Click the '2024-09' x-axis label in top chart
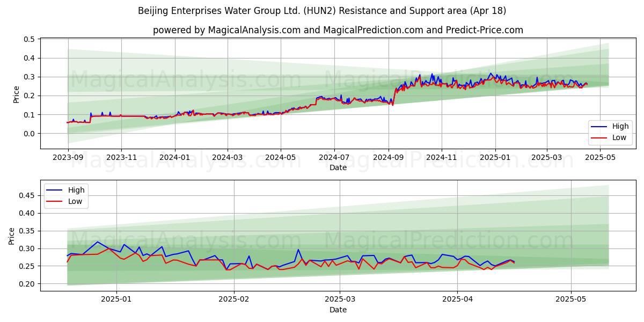Screen dimensions: 644x322 pos(388,158)
